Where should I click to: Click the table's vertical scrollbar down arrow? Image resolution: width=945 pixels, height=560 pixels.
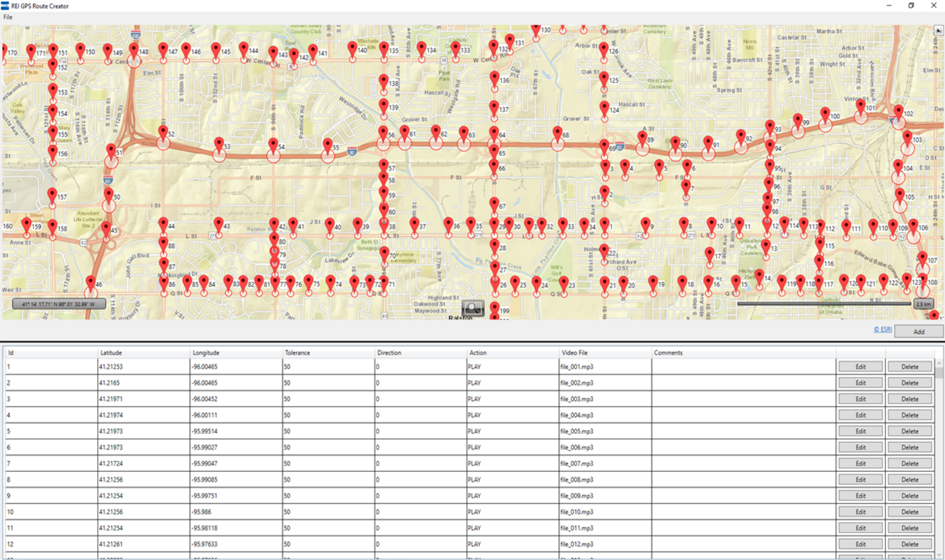pyautogui.click(x=939, y=554)
